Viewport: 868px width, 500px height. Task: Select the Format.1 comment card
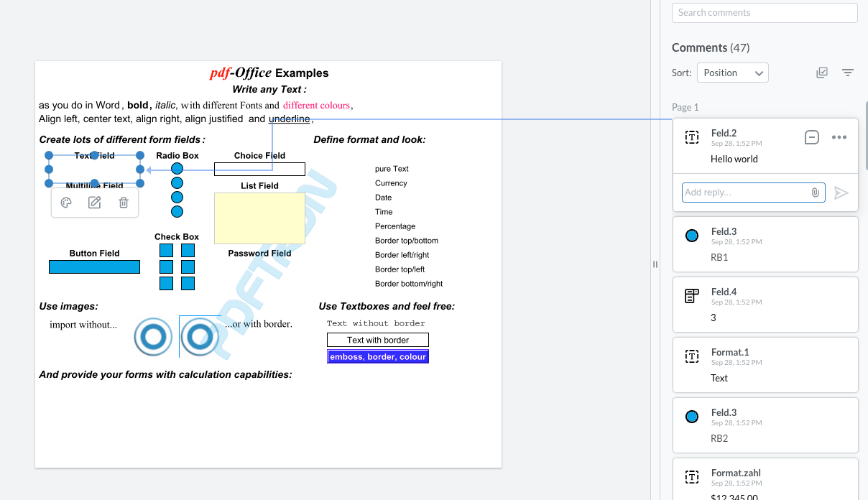click(765, 364)
